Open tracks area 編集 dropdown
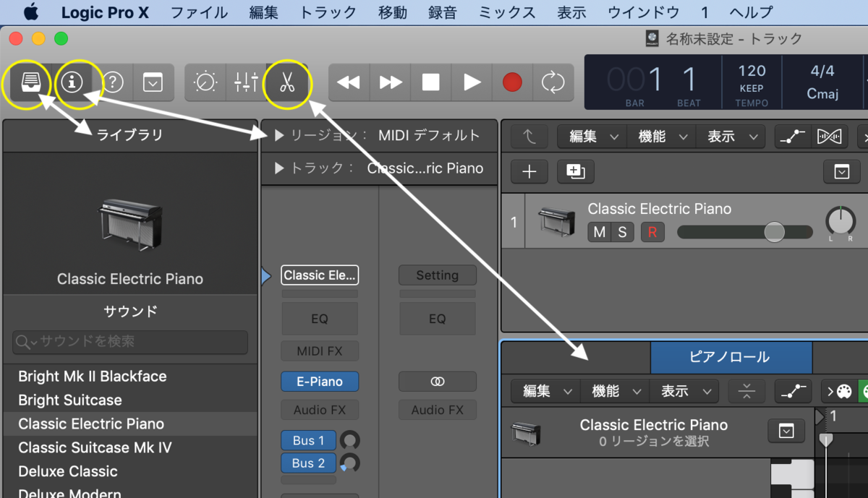The image size is (868, 498). [x=591, y=136]
